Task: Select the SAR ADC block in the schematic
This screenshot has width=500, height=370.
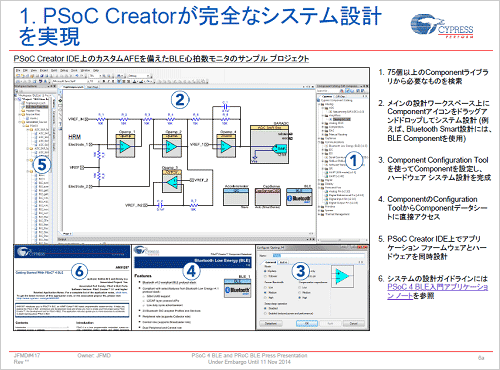Action: [269, 144]
